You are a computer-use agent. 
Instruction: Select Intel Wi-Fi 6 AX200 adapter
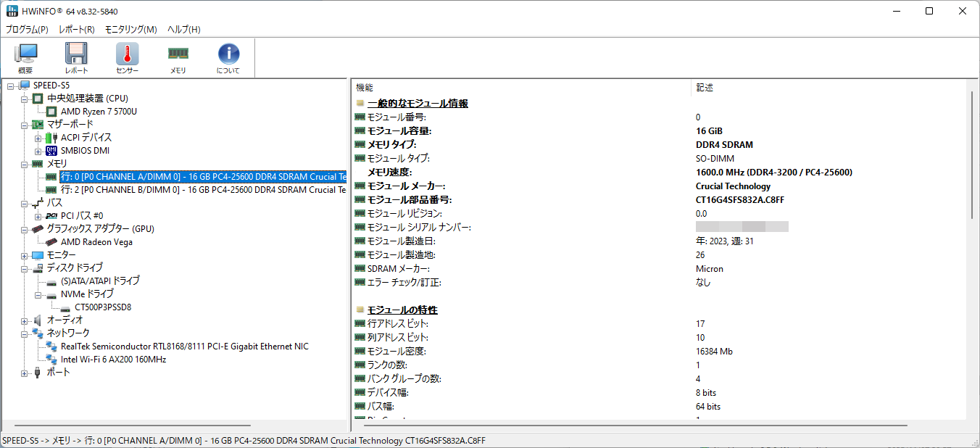click(x=113, y=360)
